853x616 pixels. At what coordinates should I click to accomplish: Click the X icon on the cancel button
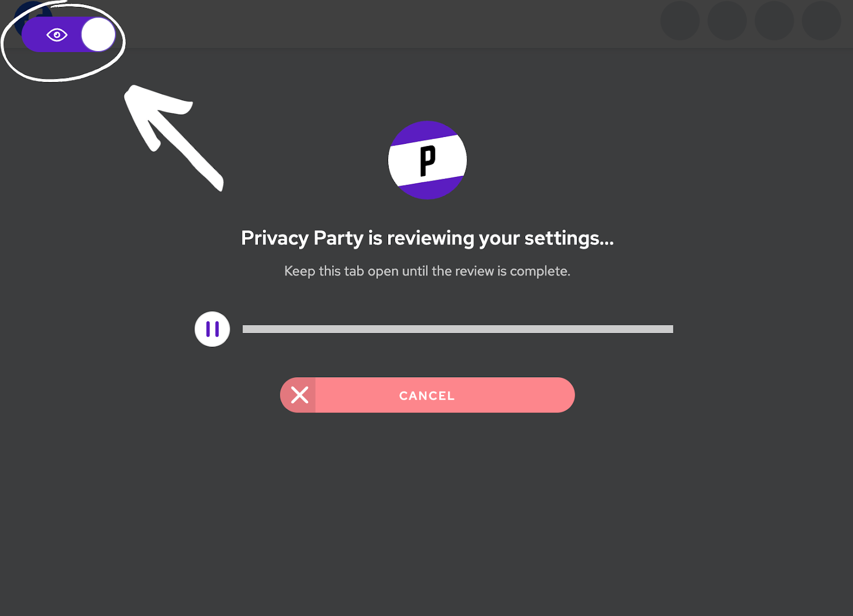pyautogui.click(x=300, y=395)
